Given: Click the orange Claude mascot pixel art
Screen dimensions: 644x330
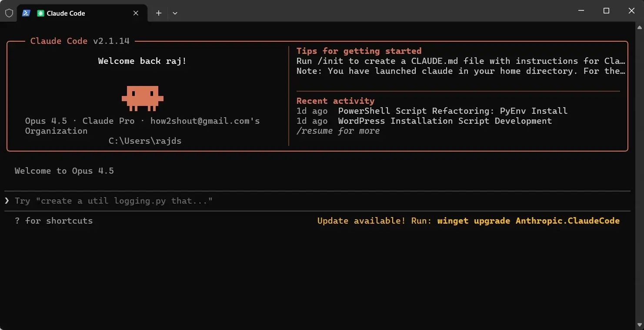Looking at the screenshot, I should (x=143, y=98).
